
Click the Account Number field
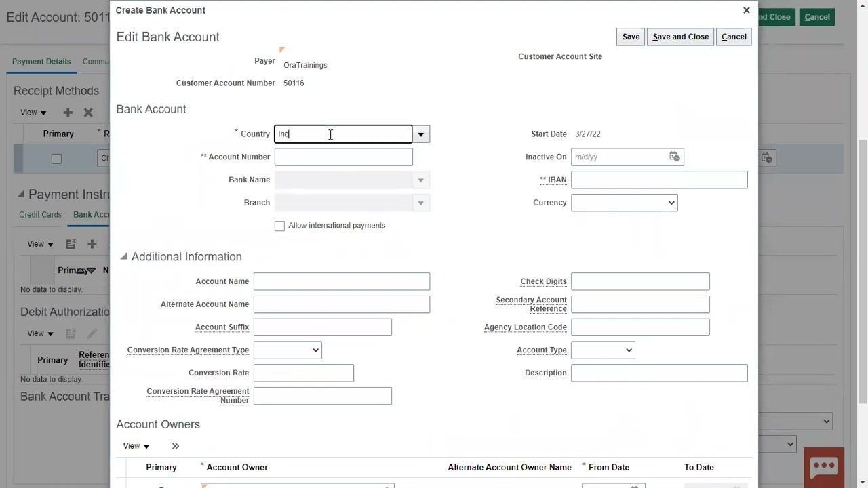(x=344, y=157)
